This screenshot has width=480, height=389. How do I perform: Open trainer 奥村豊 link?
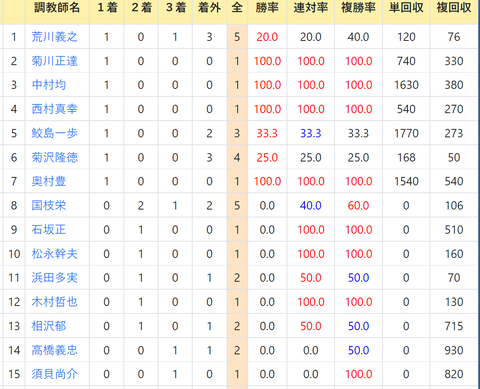coord(49,181)
